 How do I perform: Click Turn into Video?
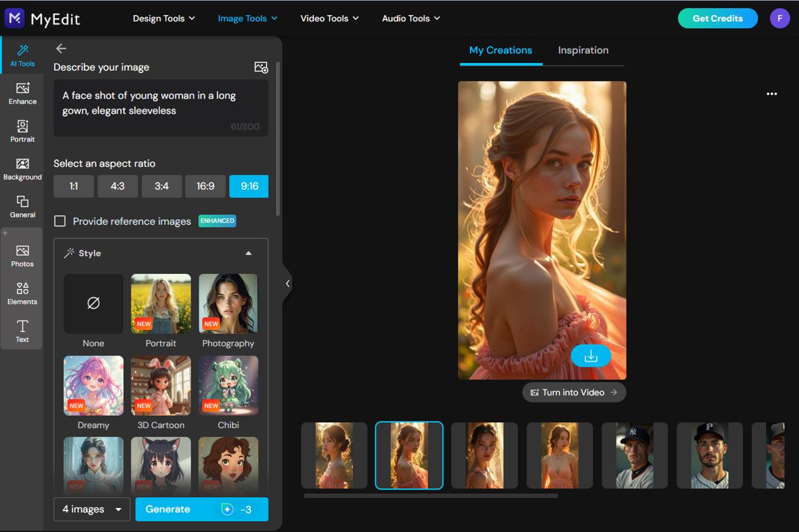[574, 392]
